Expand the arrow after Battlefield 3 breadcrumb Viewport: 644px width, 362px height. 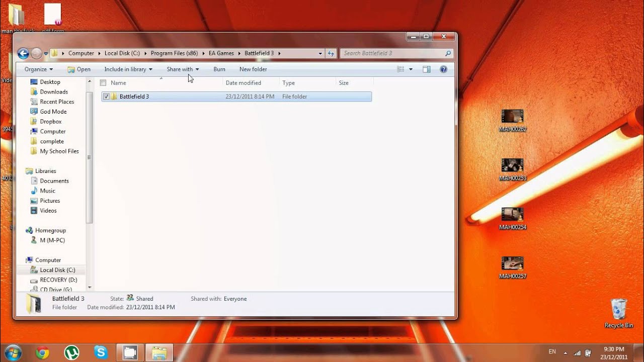point(279,53)
